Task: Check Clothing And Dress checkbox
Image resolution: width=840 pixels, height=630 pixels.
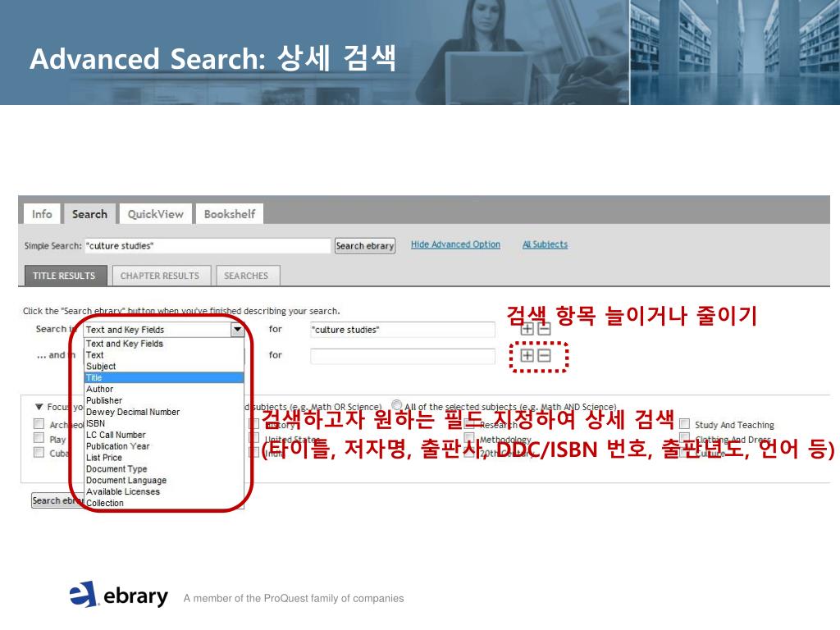Action: click(x=684, y=438)
